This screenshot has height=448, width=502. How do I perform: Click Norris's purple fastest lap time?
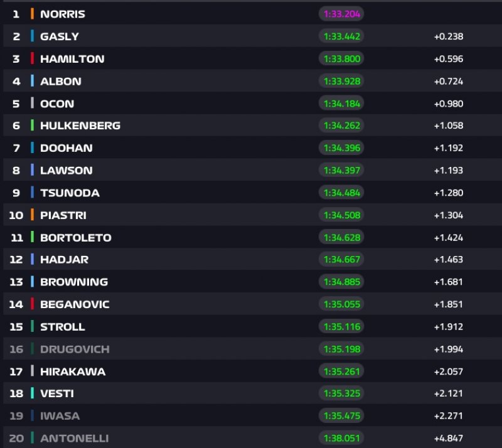pos(341,14)
